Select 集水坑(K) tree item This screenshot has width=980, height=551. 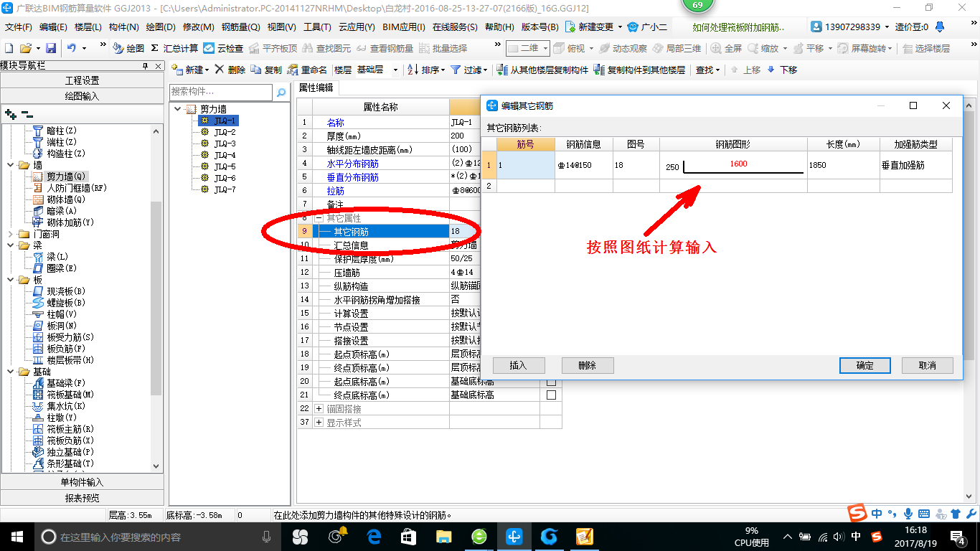pyautogui.click(x=66, y=406)
